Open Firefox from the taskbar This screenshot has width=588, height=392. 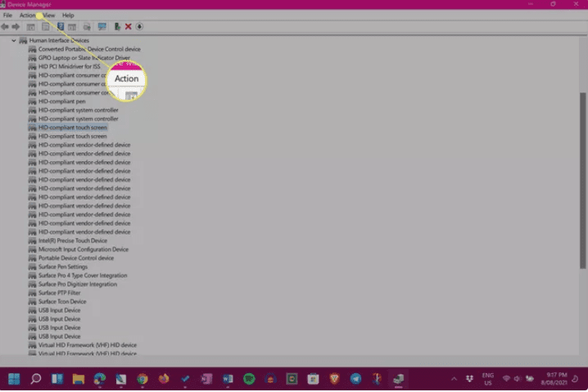click(164, 379)
